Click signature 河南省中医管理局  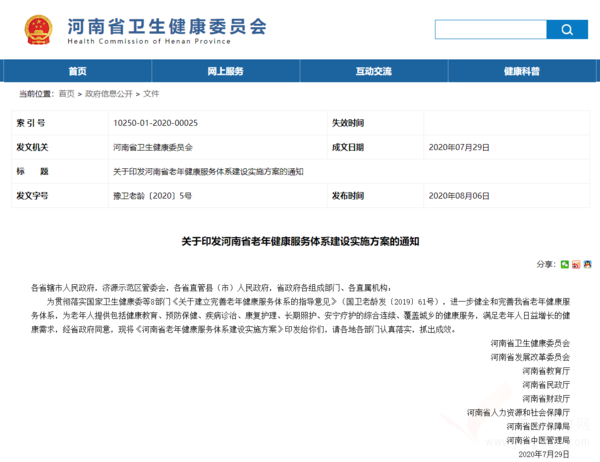click(538, 440)
